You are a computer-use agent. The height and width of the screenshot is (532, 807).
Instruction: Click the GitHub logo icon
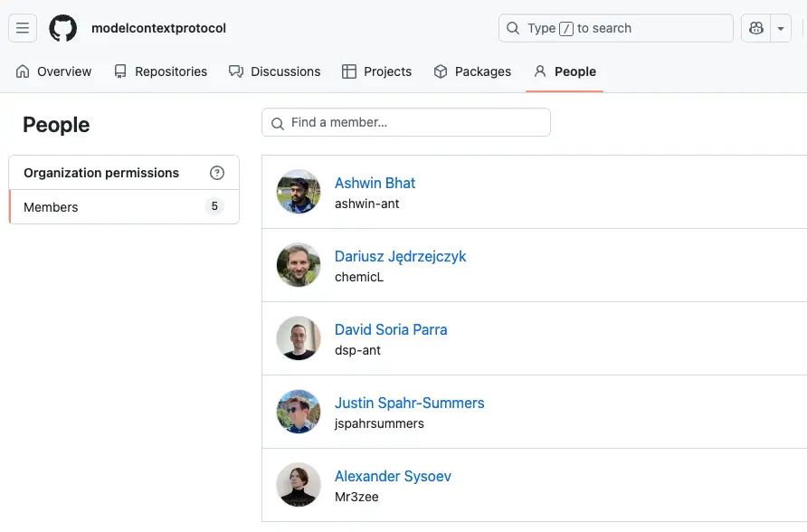(63, 28)
